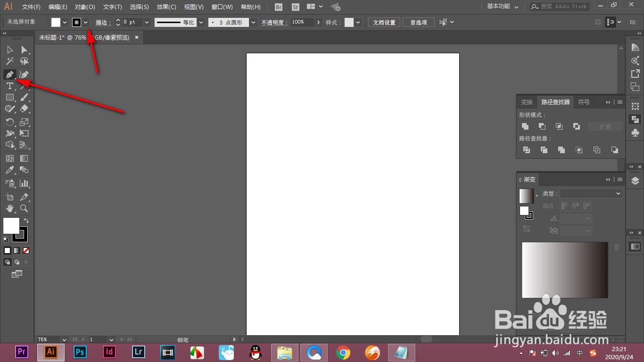644x362 pixels.
Task: Select the Column Graph tool
Action: point(24,183)
